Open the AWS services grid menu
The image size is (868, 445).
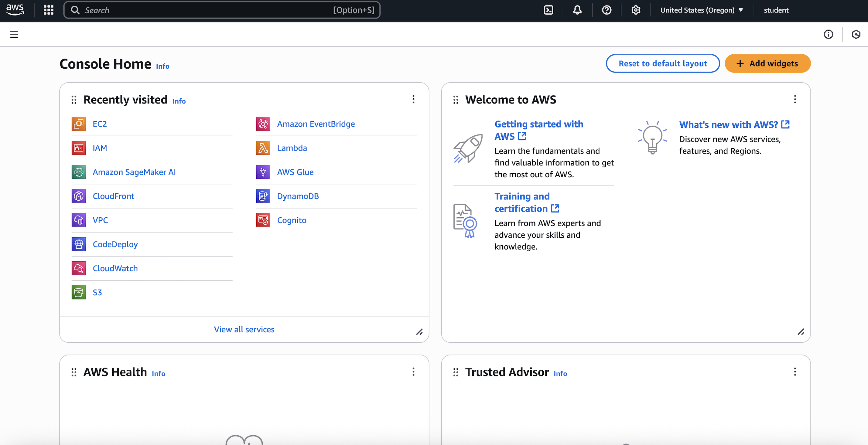pyautogui.click(x=48, y=10)
